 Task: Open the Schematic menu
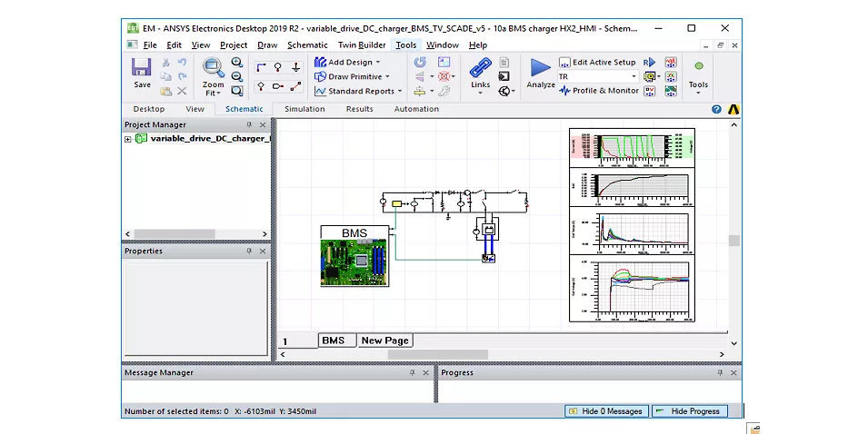point(307,45)
